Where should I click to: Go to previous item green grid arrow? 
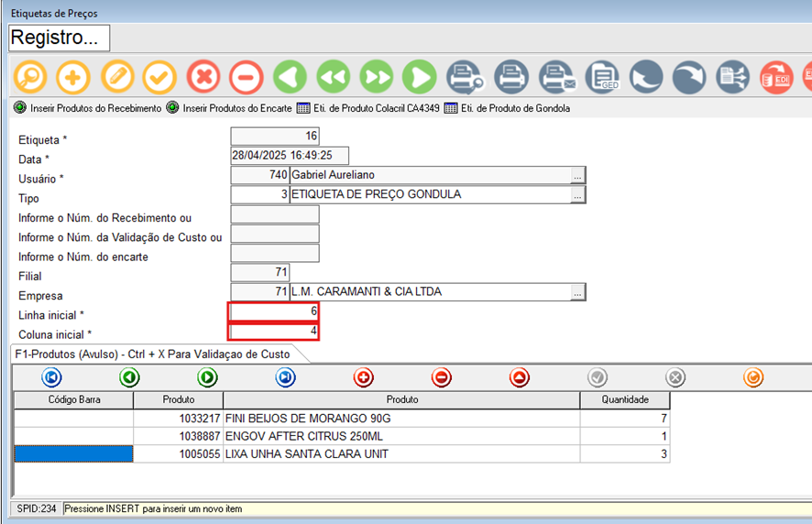pos(129,377)
